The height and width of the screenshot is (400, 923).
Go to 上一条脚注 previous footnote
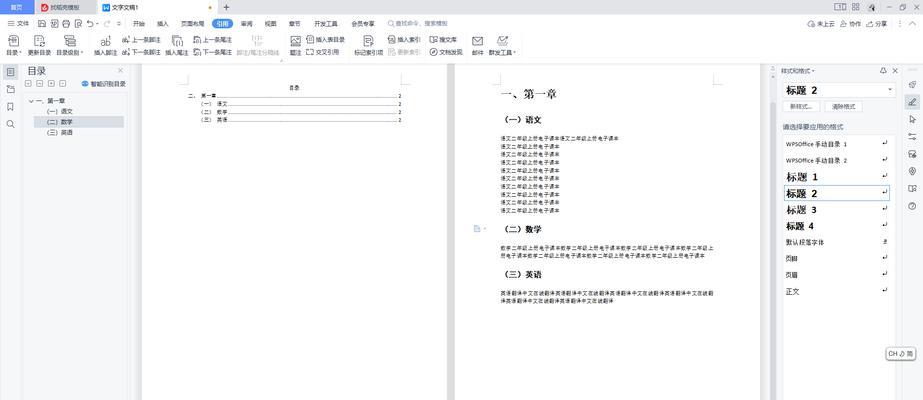[141, 40]
